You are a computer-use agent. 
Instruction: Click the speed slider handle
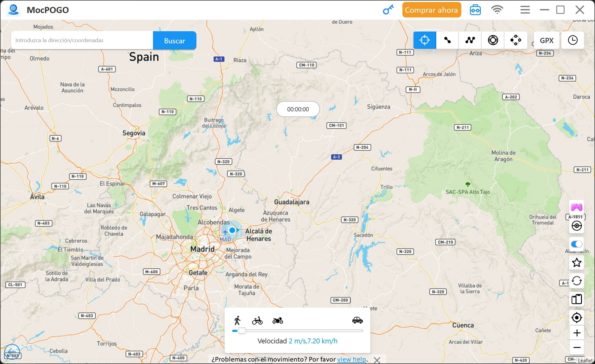[x=242, y=331]
